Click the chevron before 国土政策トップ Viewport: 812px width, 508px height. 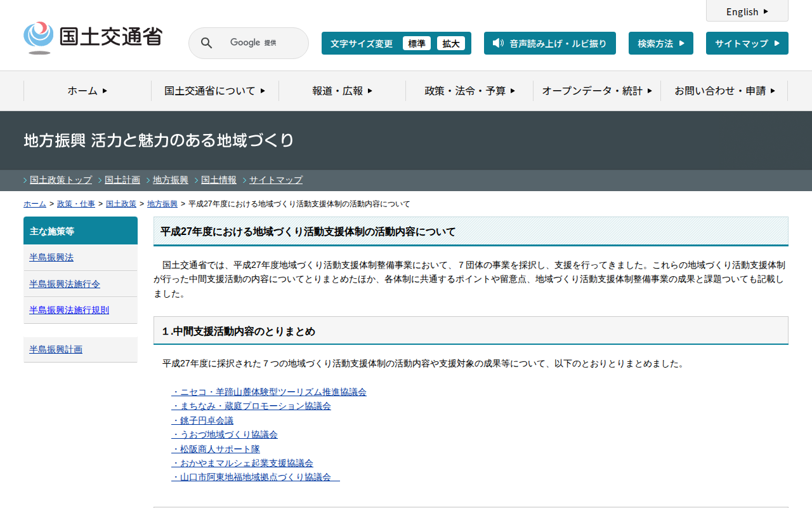pos(25,180)
